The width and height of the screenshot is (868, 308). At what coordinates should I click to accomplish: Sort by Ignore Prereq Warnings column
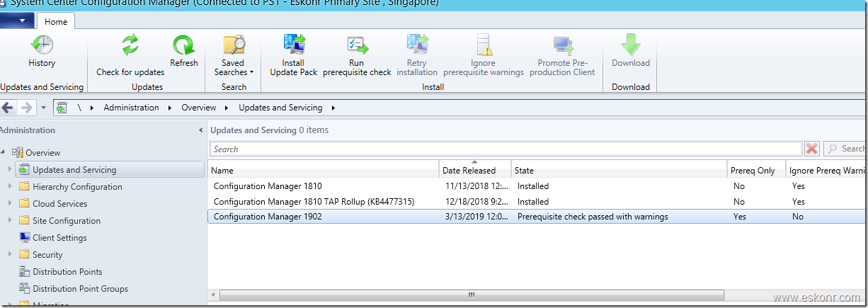[x=827, y=170]
